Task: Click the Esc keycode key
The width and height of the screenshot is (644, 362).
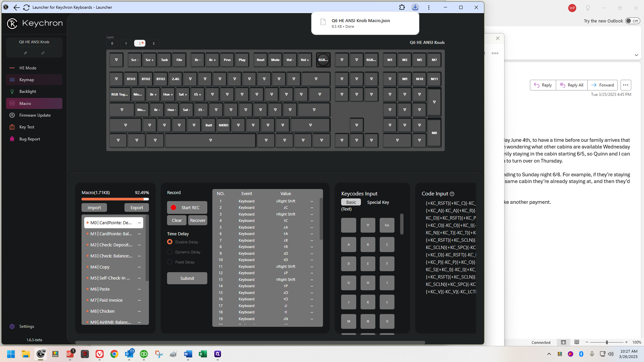Action: point(387,225)
